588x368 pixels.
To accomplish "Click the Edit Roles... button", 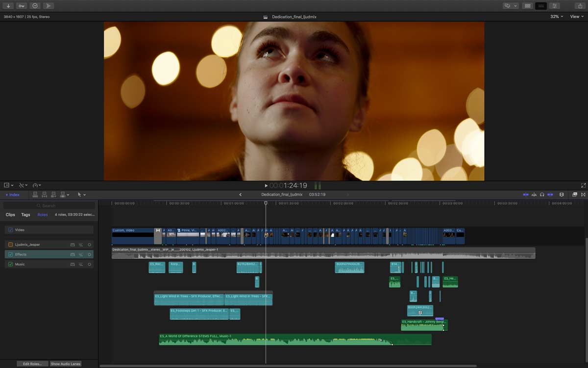I will coord(32,364).
